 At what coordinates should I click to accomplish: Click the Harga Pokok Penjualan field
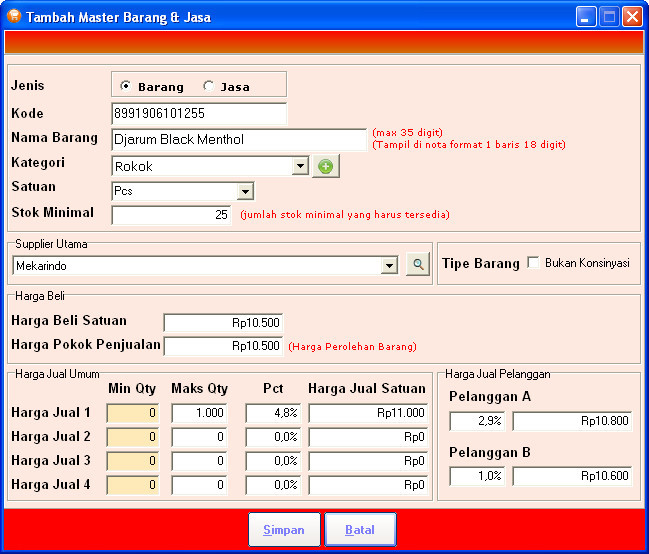click(x=223, y=346)
